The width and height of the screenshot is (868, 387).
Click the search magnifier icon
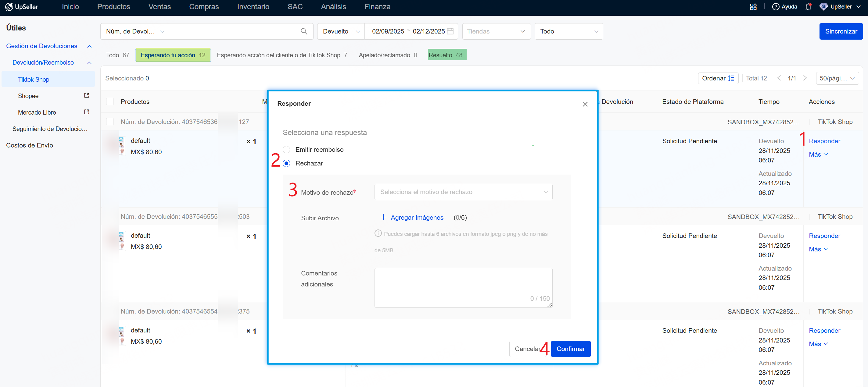point(303,31)
